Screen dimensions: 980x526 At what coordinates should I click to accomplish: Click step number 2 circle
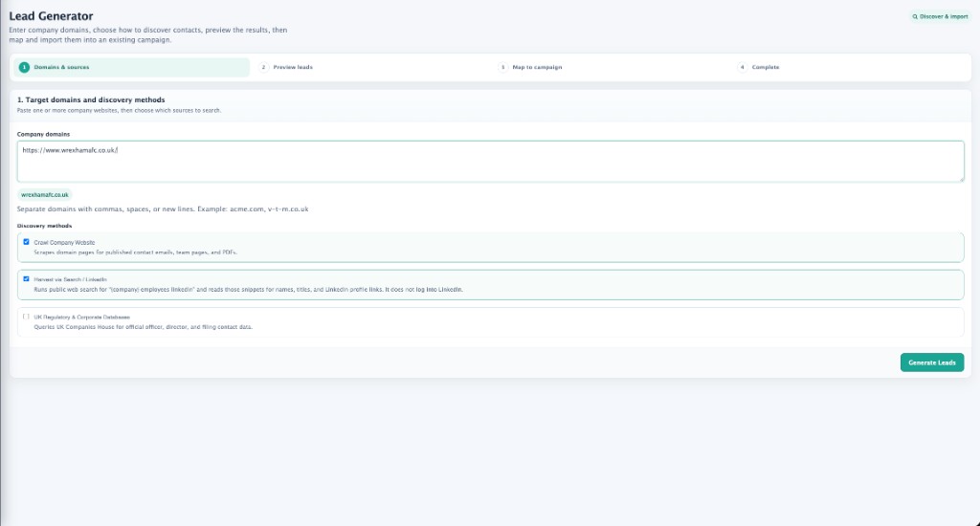pos(264,67)
